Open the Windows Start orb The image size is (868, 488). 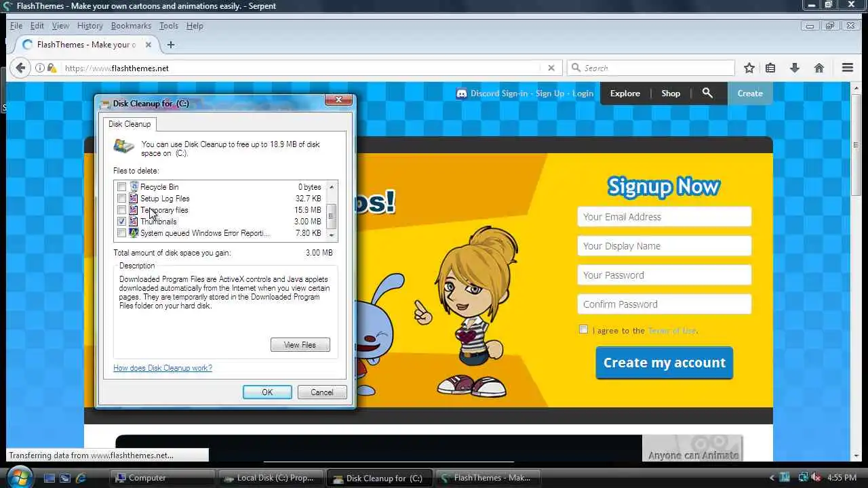point(19,476)
